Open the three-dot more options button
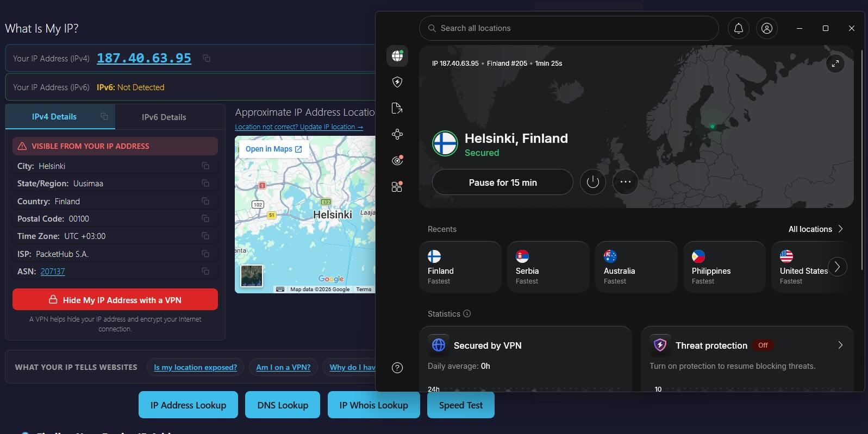This screenshot has width=868, height=434. [x=626, y=182]
